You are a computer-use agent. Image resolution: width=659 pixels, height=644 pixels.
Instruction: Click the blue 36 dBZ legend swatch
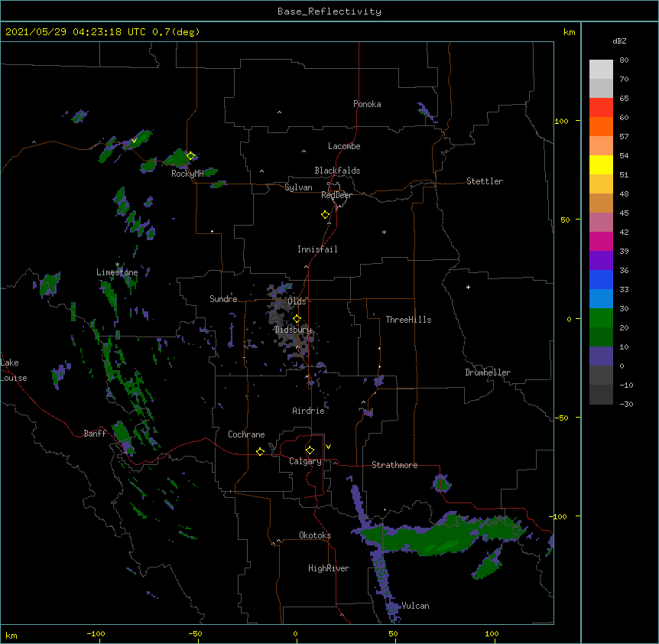point(601,279)
